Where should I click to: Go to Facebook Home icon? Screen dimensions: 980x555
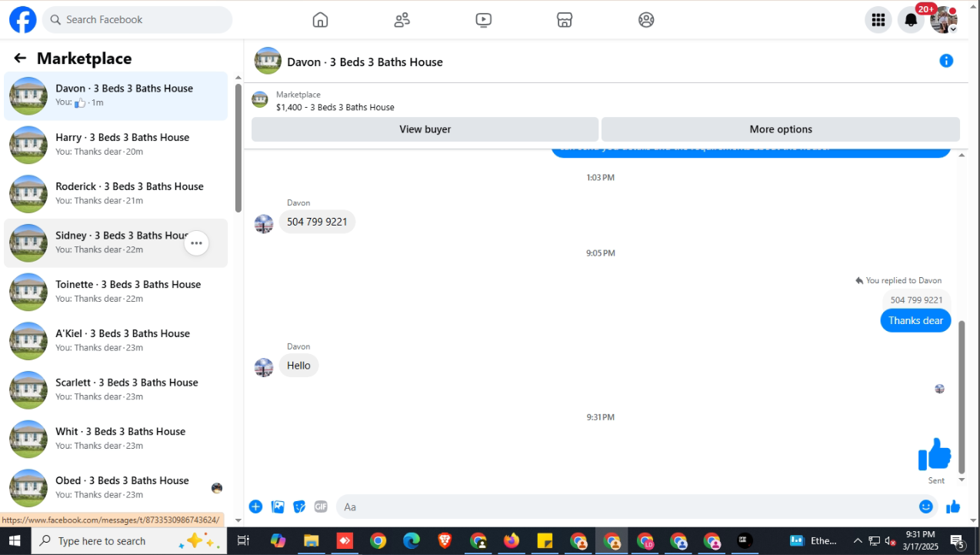pos(320,20)
